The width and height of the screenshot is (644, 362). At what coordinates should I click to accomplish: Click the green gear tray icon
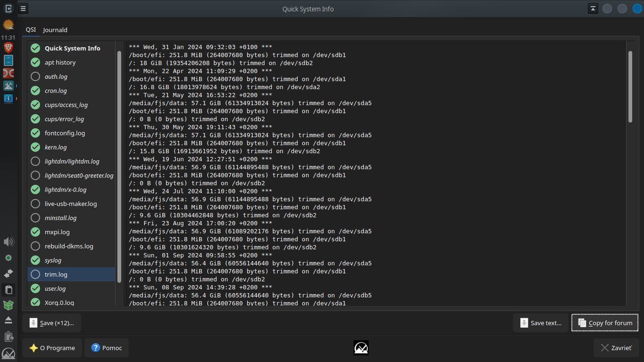(x=8, y=258)
